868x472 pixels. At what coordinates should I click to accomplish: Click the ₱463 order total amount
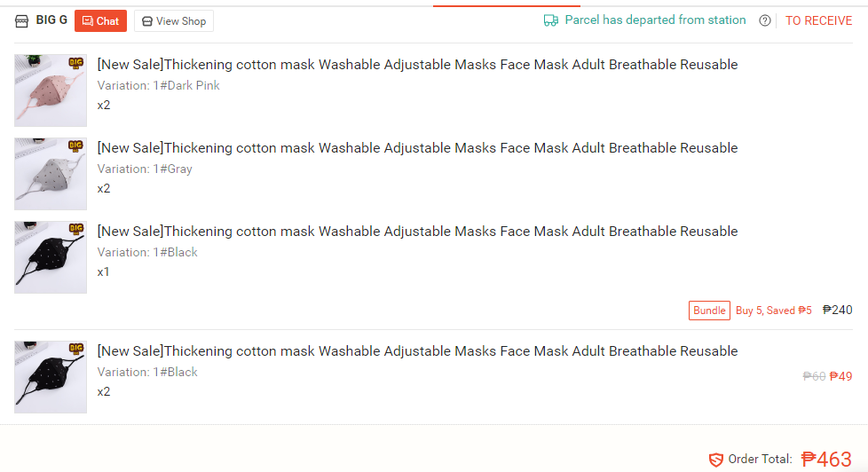[x=826, y=460]
